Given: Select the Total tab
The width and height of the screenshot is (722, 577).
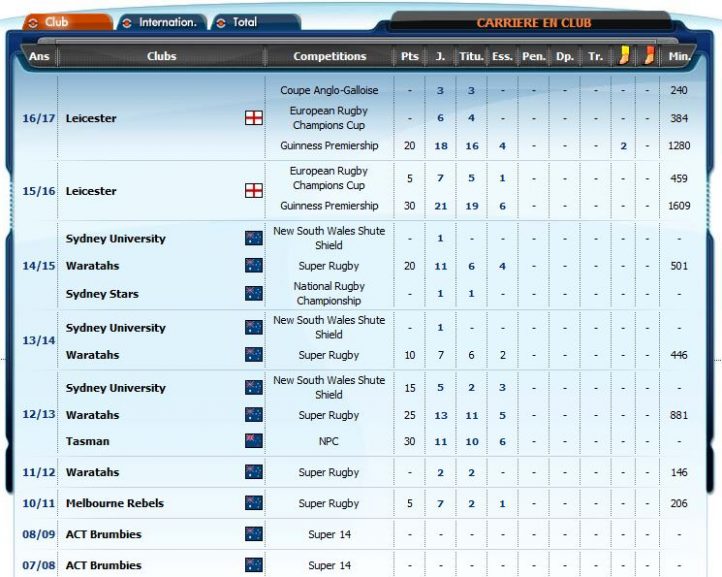Looking at the screenshot, I should [x=256, y=22].
